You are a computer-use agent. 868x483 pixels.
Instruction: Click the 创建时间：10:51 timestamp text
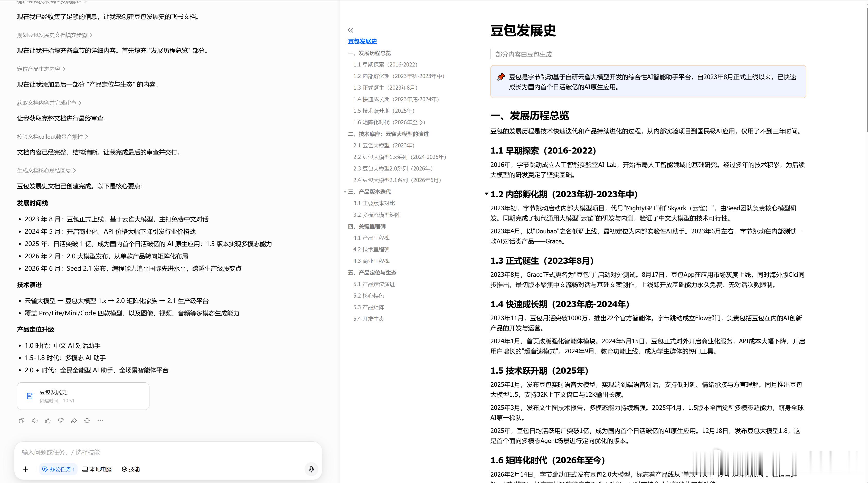tap(57, 401)
